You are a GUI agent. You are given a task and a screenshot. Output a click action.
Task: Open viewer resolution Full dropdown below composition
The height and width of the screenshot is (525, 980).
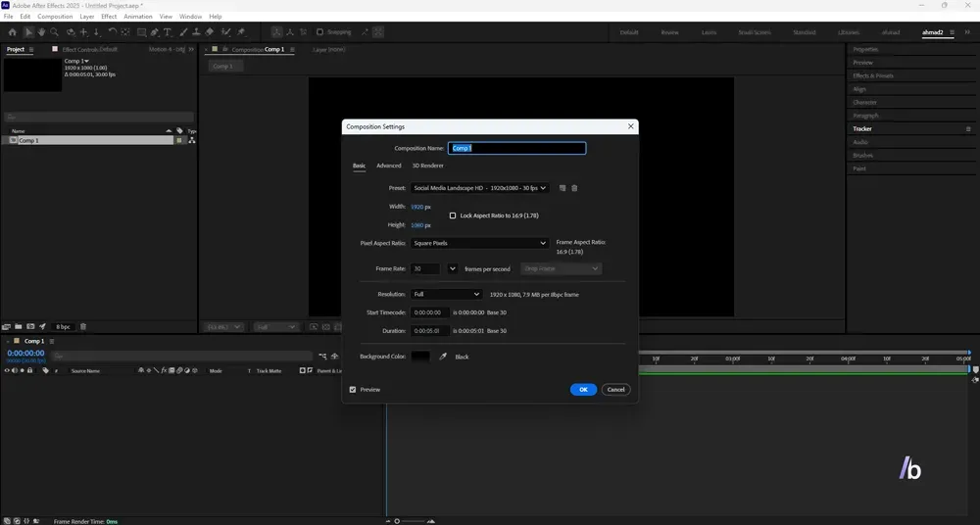tap(275, 327)
